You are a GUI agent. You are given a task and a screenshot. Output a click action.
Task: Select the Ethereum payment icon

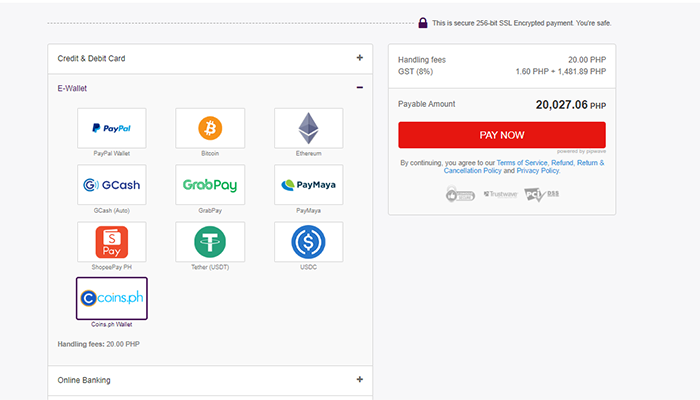point(308,128)
